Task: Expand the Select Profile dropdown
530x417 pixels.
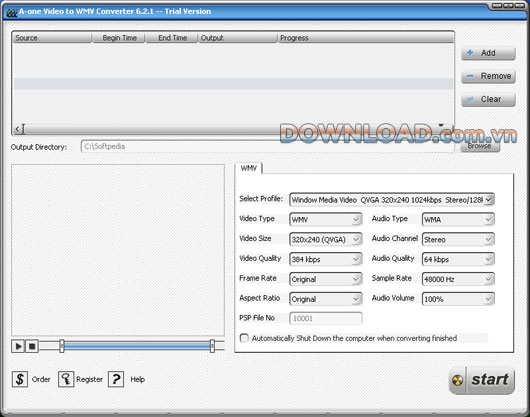Action: 488,200
